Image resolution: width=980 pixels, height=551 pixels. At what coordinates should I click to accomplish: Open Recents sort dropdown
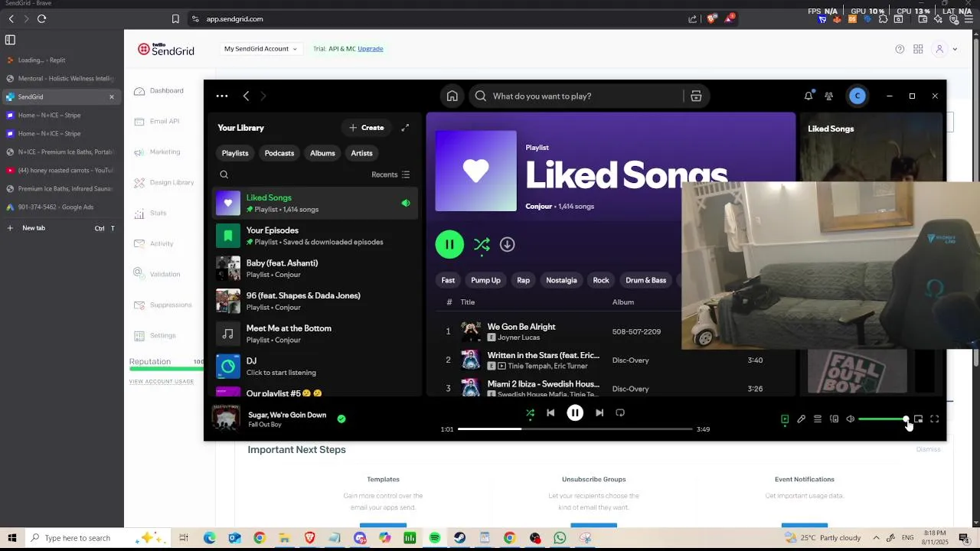coord(390,174)
